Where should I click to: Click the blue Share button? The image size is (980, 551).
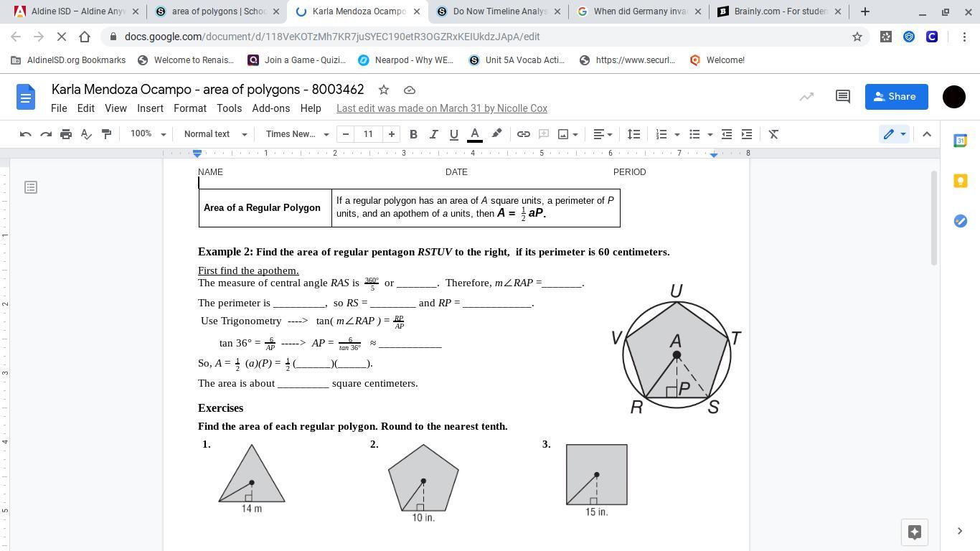[x=896, y=96]
